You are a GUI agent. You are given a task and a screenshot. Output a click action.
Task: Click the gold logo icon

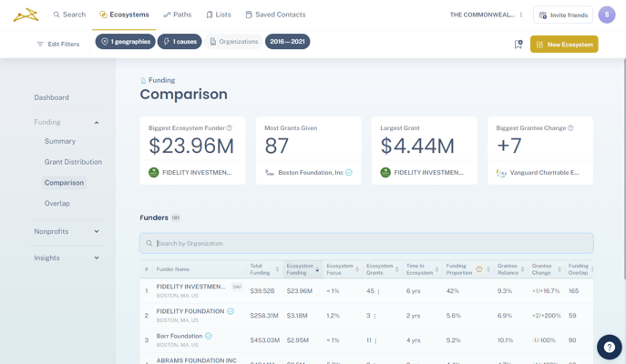click(x=26, y=15)
